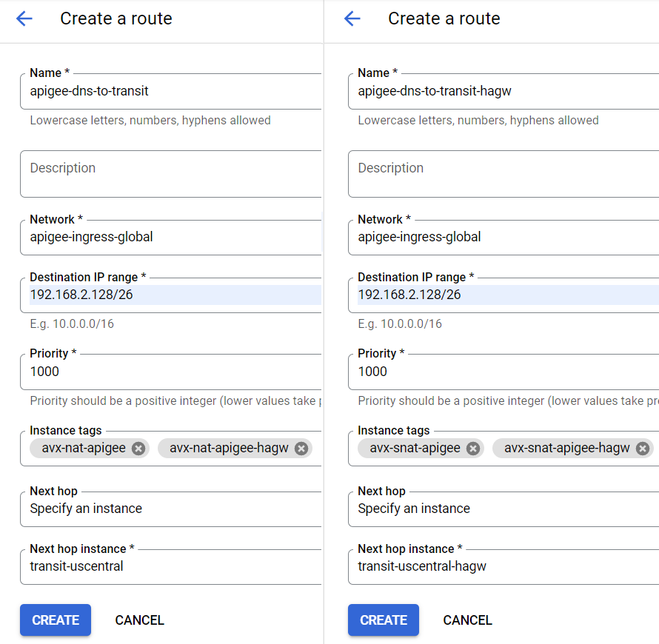The width and height of the screenshot is (659, 644).
Task: Remove the avx-nat-apigee-hagw tag chip
Action: pos(301,449)
